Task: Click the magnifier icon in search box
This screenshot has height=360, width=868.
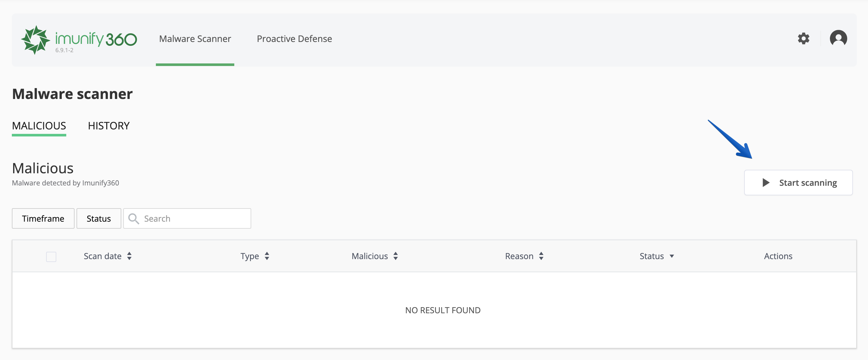Action: (x=133, y=218)
